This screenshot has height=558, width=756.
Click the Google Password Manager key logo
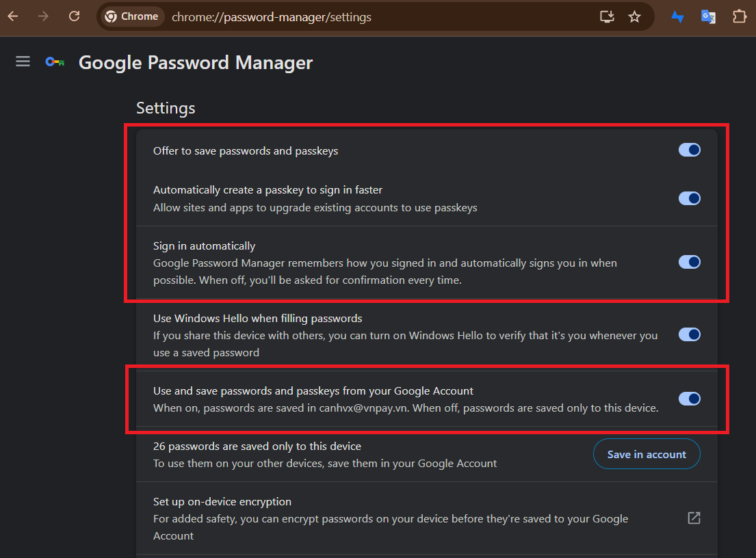[x=55, y=62]
